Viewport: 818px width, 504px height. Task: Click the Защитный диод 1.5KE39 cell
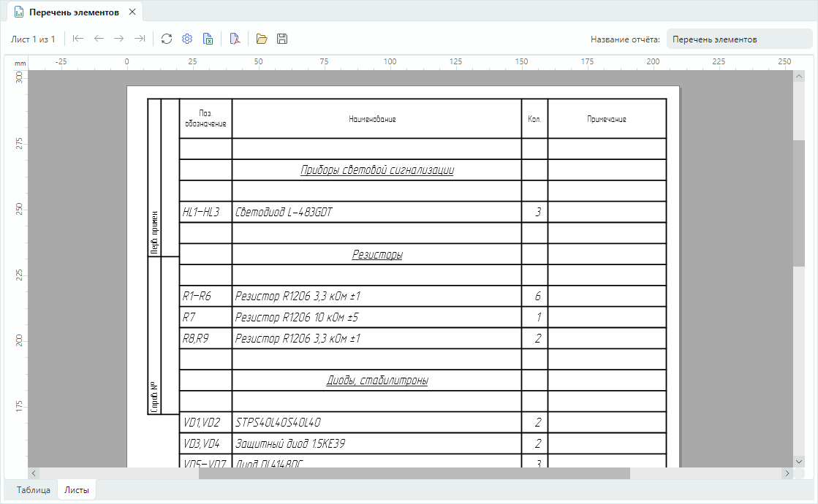(376, 443)
